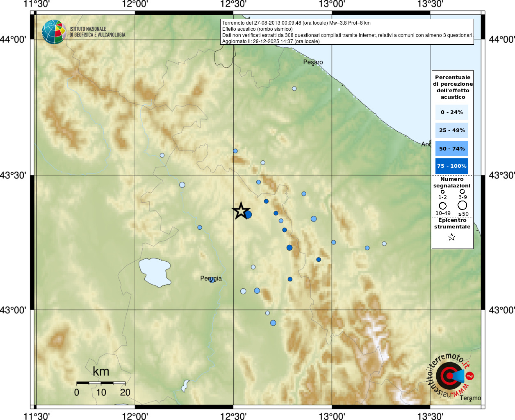Click the left 43°30' latitude label
This screenshot has width=515, height=420.
click(x=13, y=175)
